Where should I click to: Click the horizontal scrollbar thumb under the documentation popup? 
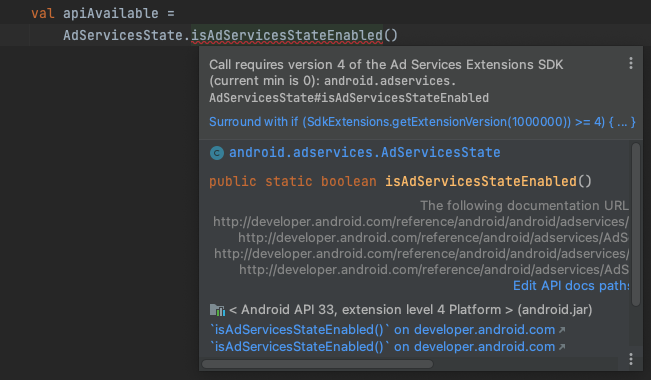318,364
